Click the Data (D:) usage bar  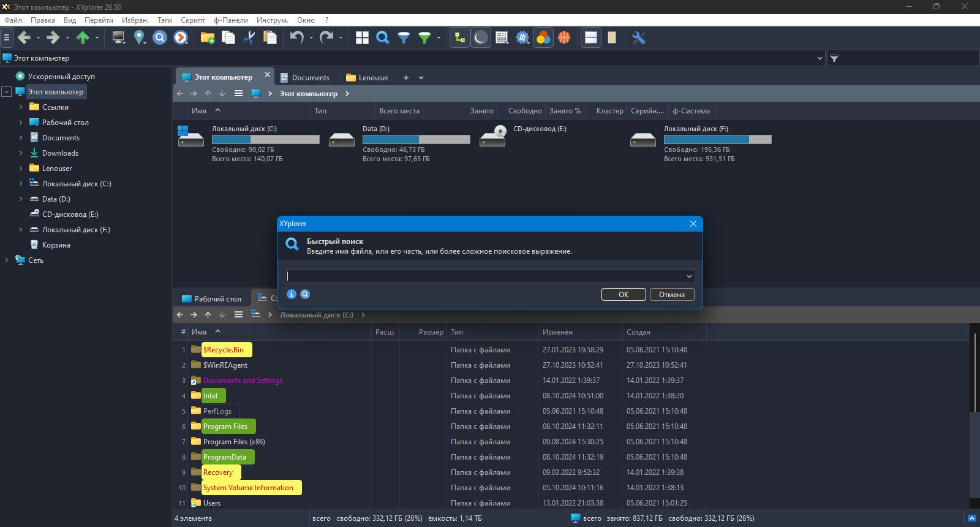tap(417, 140)
